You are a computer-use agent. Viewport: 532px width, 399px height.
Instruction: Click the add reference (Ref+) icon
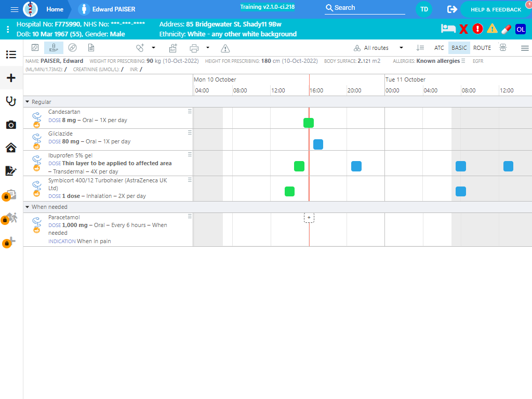tap(173, 48)
